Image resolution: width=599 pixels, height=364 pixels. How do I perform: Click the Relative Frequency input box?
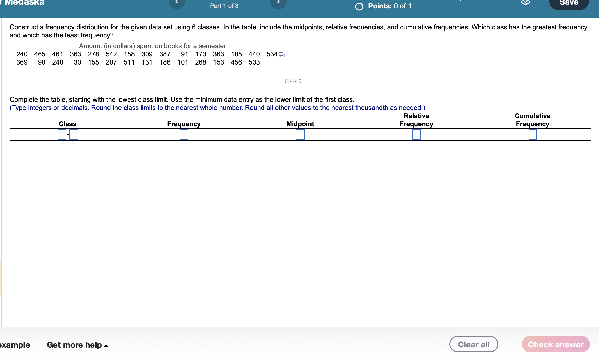point(416,134)
